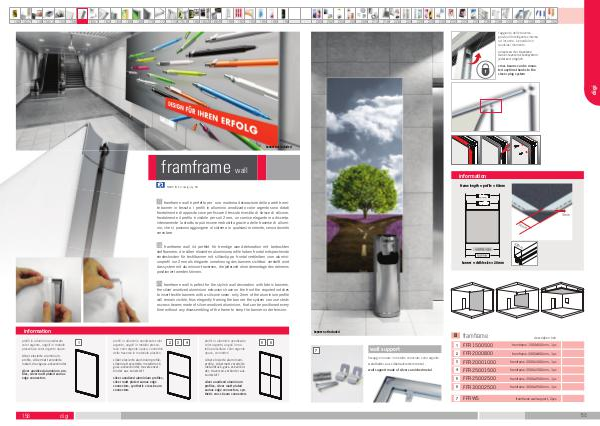Image resolution: width=600 pixels, height=426 pixels.
Task: Click the red dig tab on right edge
Action: (592, 54)
